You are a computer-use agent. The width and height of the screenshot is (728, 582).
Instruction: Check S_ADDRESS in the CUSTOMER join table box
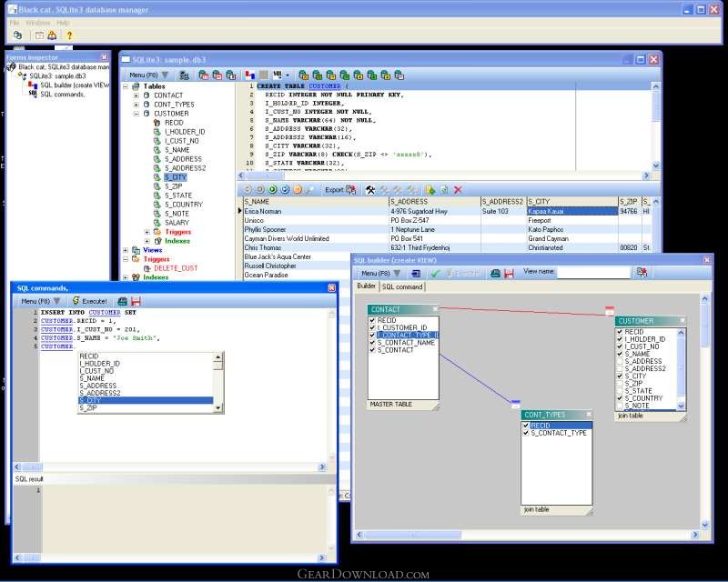click(x=620, y=361)
